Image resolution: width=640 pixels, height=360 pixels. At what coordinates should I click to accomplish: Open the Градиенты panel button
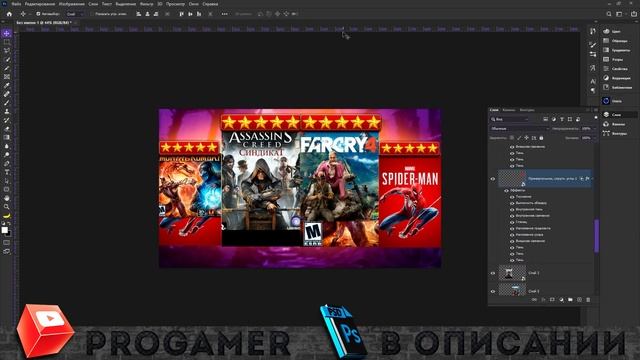[x=617, y=50]
